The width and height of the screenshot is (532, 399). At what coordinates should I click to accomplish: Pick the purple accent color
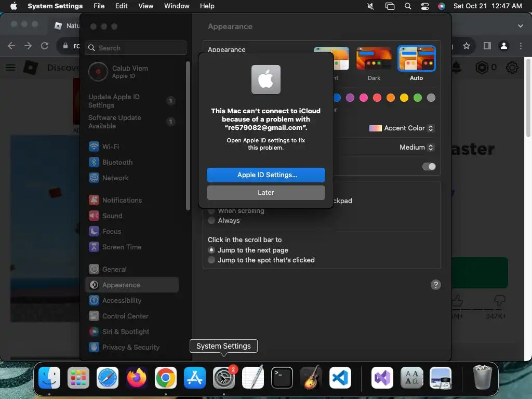click(x=350, y=98)
